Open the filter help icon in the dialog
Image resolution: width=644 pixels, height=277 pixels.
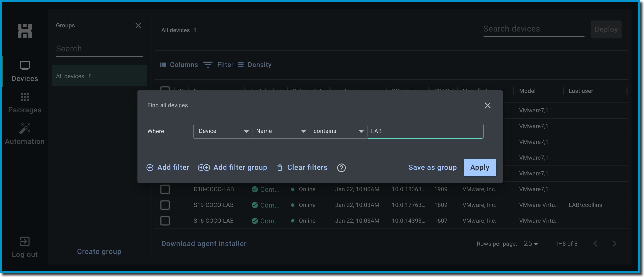[341, 168]
